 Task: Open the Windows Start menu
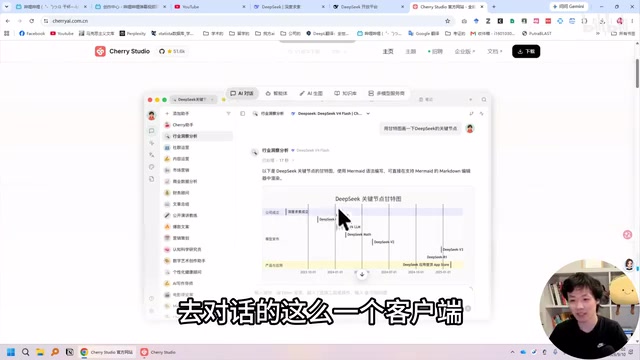11,352
